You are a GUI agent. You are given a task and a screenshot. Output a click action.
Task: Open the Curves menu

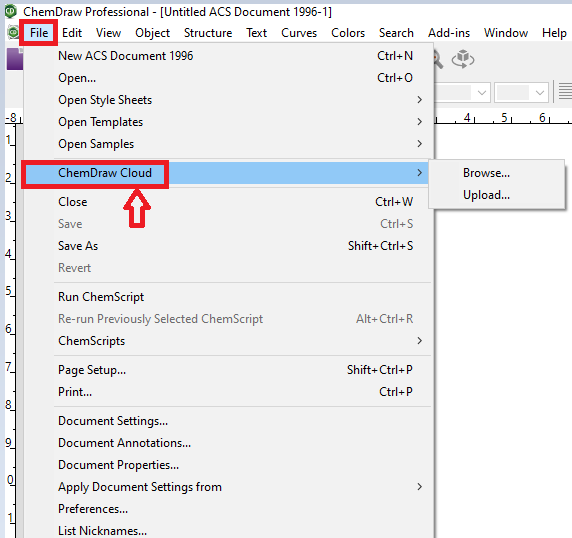(299, 33)
